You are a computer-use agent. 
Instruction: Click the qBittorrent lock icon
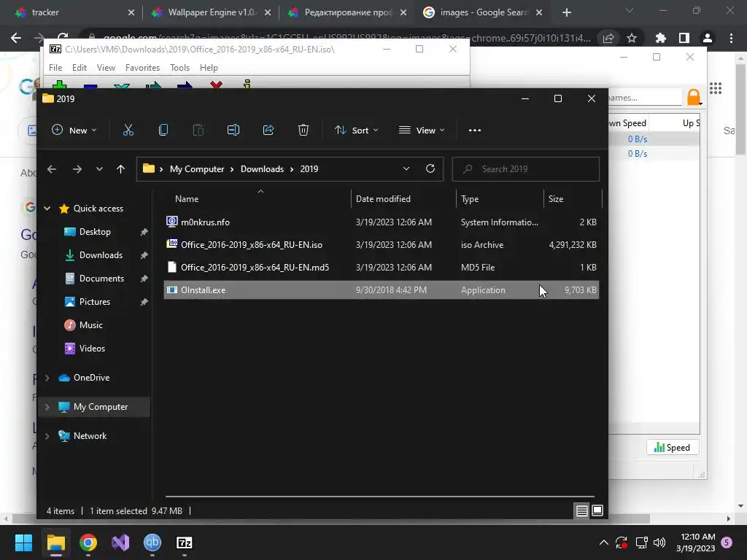coord(694,97)
